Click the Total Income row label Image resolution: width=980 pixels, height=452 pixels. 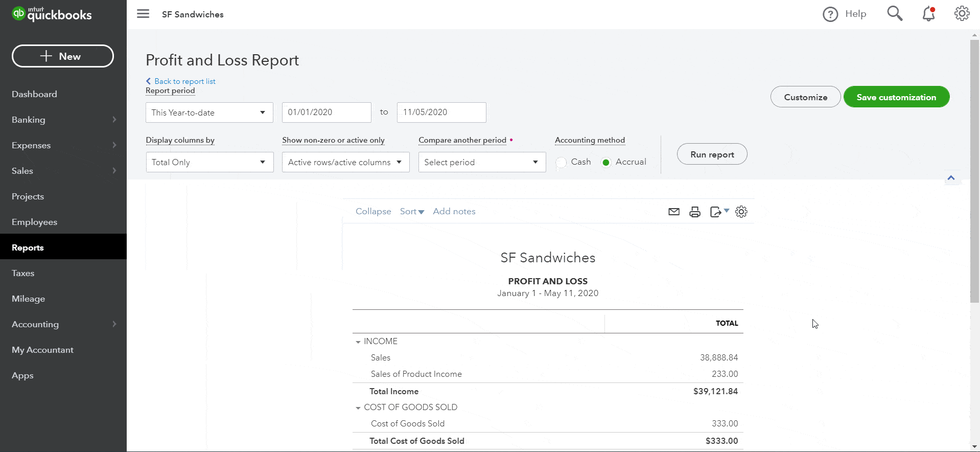click(394, 392)
